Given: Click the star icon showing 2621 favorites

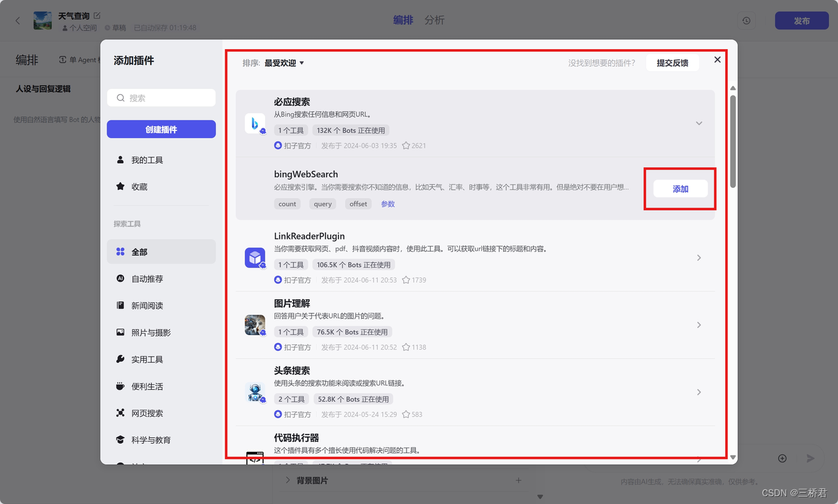Looking at the screenshot, I should click(x=406, y=145).
